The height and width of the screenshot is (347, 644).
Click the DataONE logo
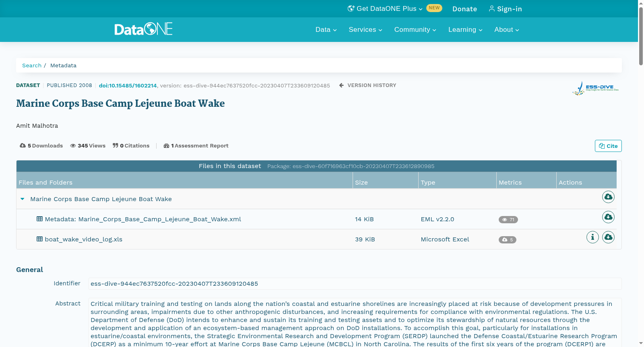[x=143, y=29]
